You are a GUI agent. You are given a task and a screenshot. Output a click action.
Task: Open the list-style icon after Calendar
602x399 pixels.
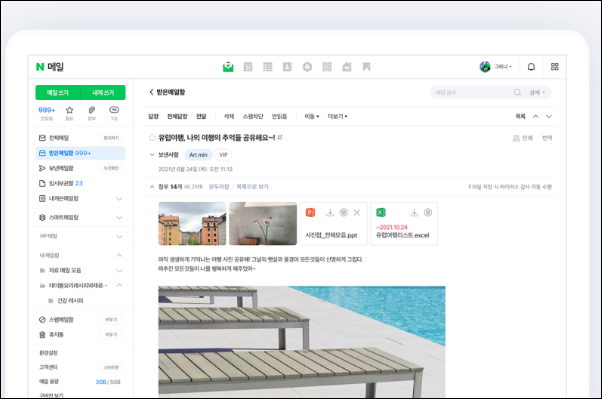click(268, 67)
